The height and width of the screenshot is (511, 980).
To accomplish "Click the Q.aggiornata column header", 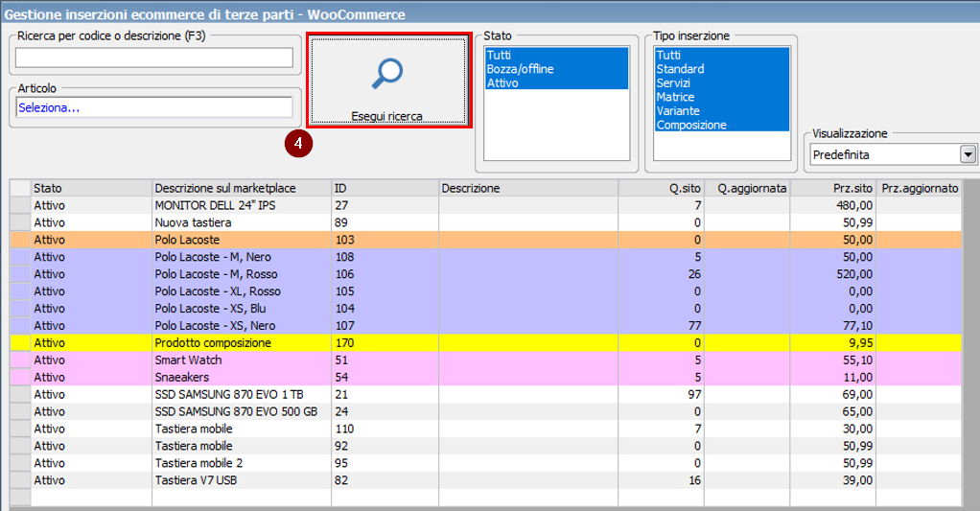I will (x=747, y=188).
